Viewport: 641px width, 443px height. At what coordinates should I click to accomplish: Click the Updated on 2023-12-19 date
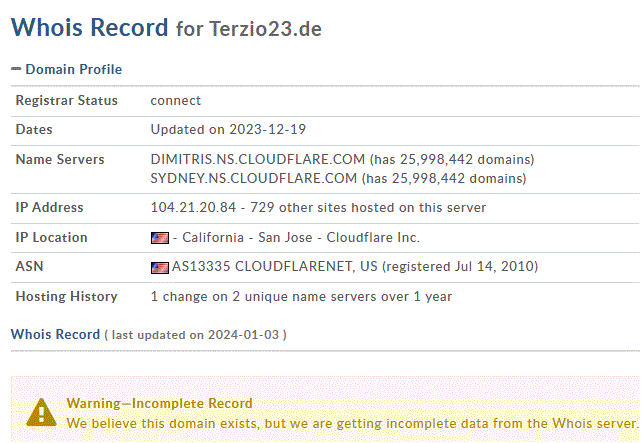click(228, 130)
